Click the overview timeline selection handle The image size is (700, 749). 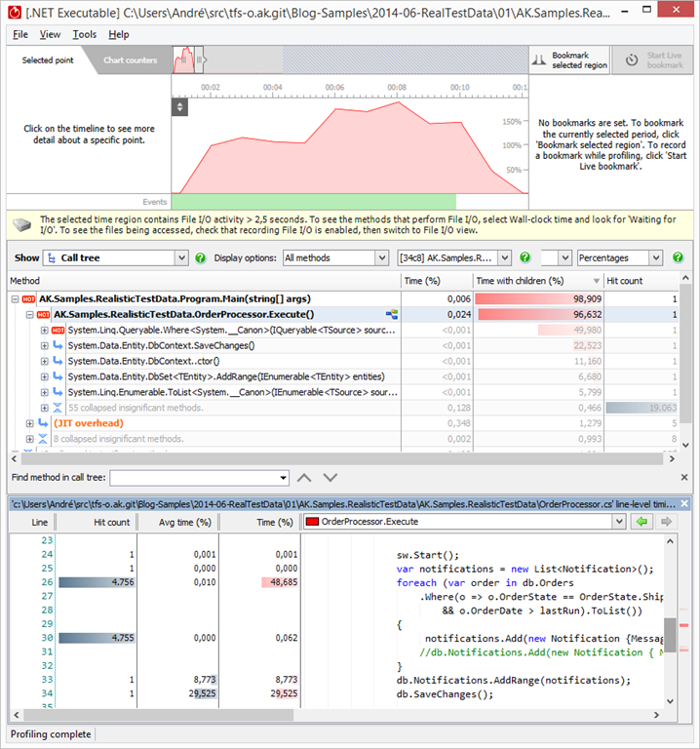(199, 60)
